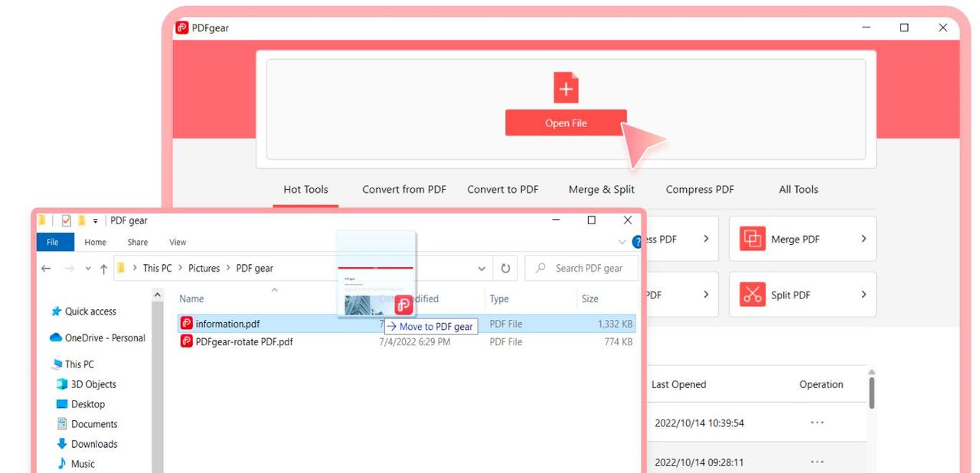This screenshot has width=980, height=473.
Task: Expand the address bar history dropdown
Action: pos(482,269)
